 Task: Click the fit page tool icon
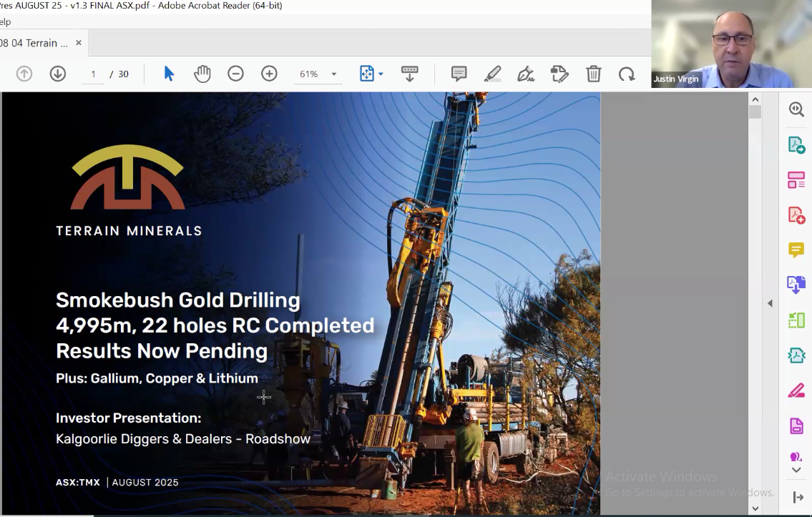click(x=366, y=74)
